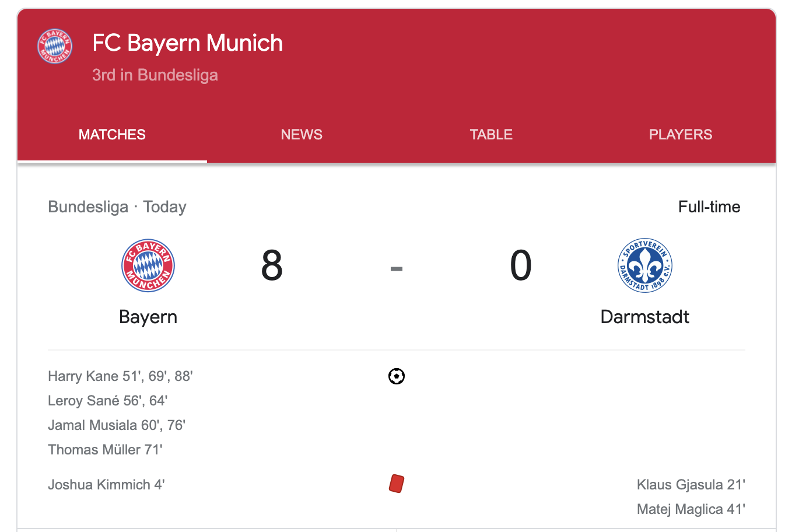Click the Bayern Munich logo in header
Viewport: 799px width, 532px height.
pos(55,46)
